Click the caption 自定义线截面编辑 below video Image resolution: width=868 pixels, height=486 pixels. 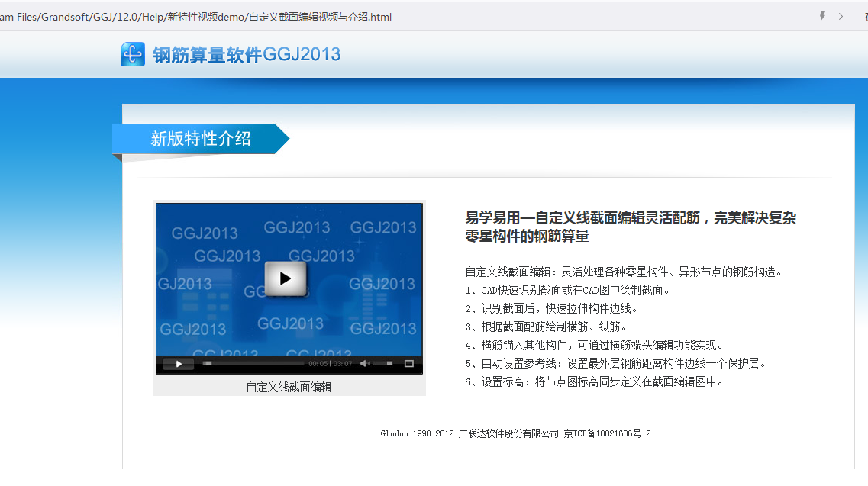click(289, 387)
